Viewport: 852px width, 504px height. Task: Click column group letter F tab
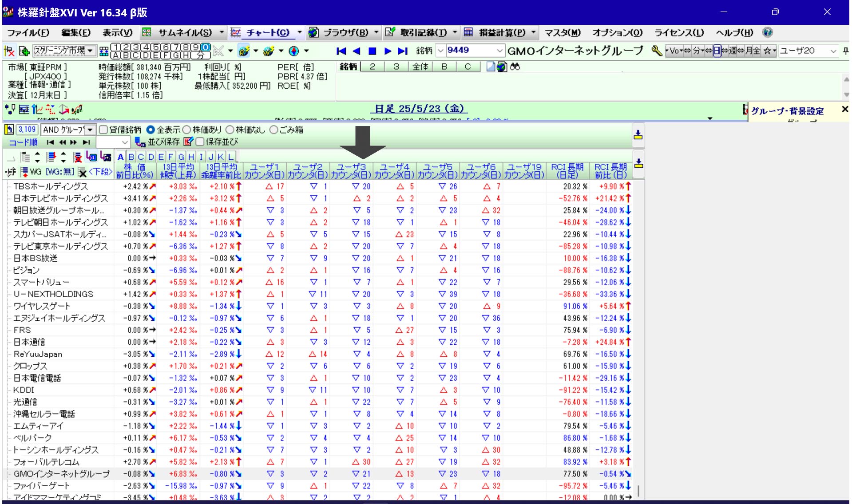coord(170,157)
